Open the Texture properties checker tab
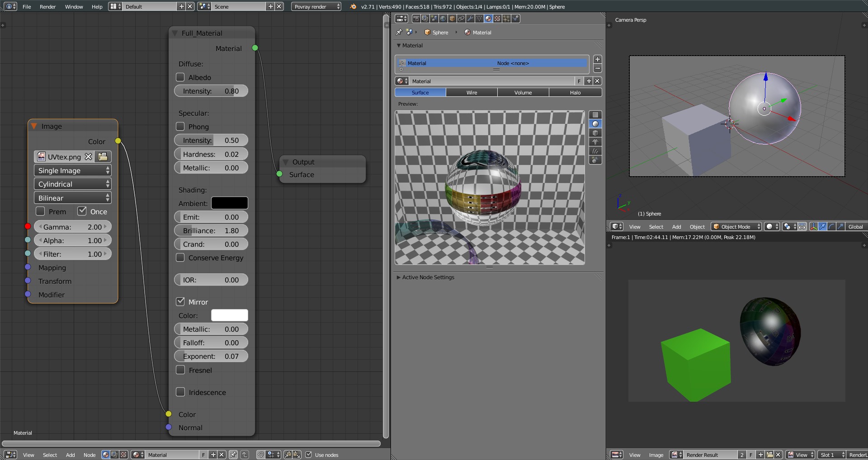The height and width of the screenshot is (460, 868). 497,19
